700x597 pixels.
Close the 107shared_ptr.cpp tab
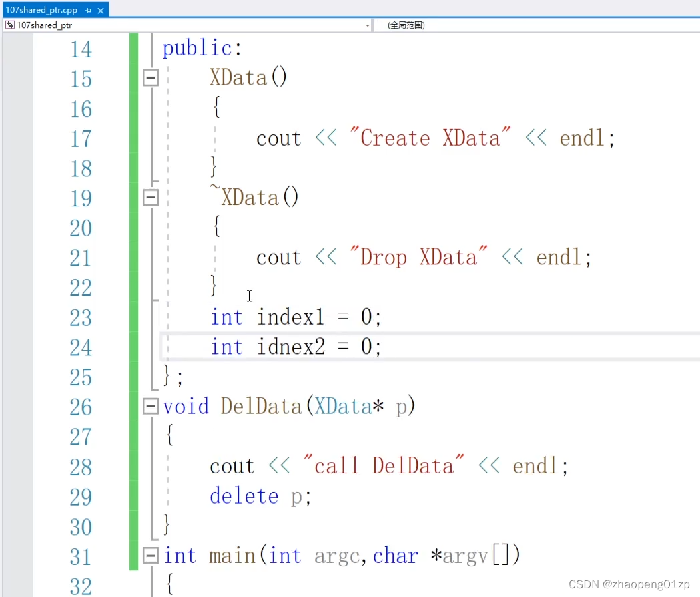pos(101,10)
